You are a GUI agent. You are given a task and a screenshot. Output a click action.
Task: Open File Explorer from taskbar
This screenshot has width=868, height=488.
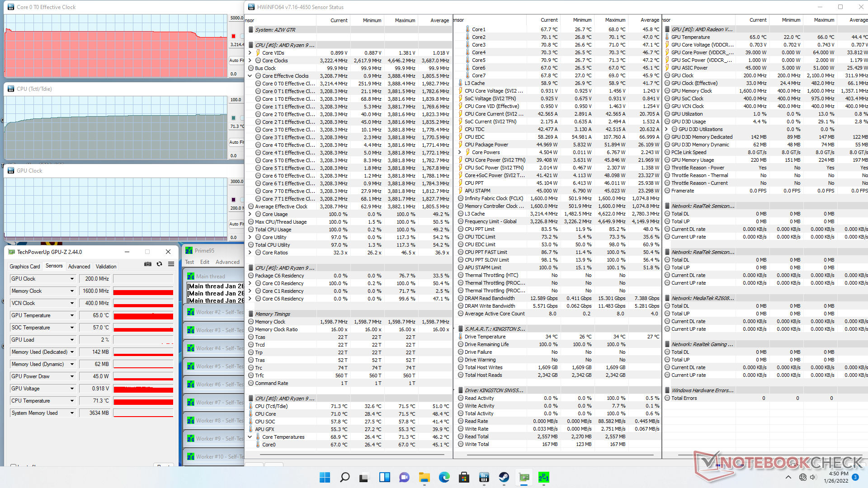(424, 477)
